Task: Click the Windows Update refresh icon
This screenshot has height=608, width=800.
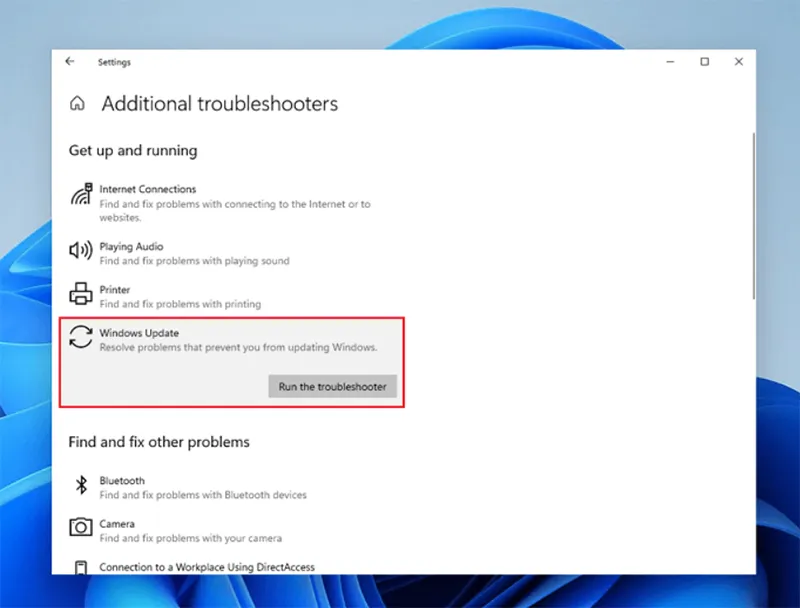Action: point(81,337)
